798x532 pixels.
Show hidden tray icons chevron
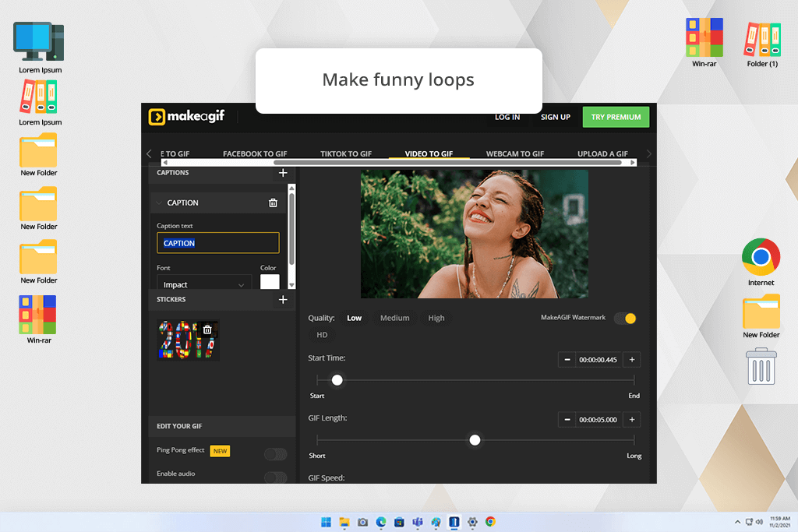(x=737, y=522)
